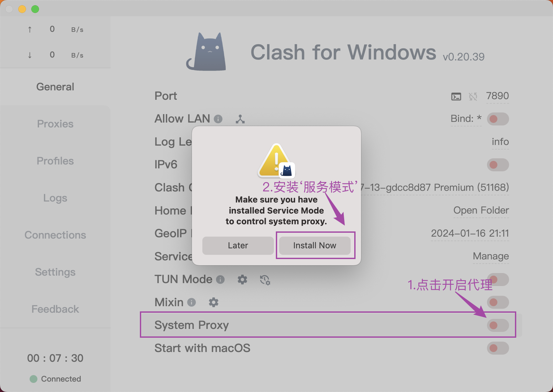Click the info icon next to TUN Mode
Image resolution: width=553 pixels, height=392 pixels.
[220, 280]
